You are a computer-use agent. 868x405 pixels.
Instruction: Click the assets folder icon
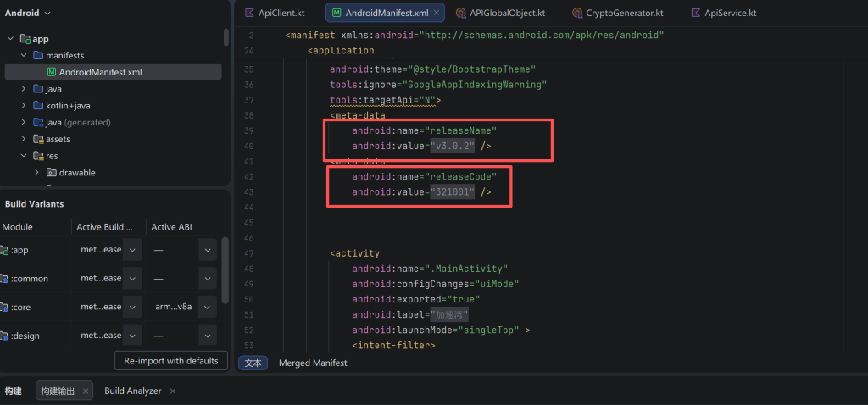38,139
